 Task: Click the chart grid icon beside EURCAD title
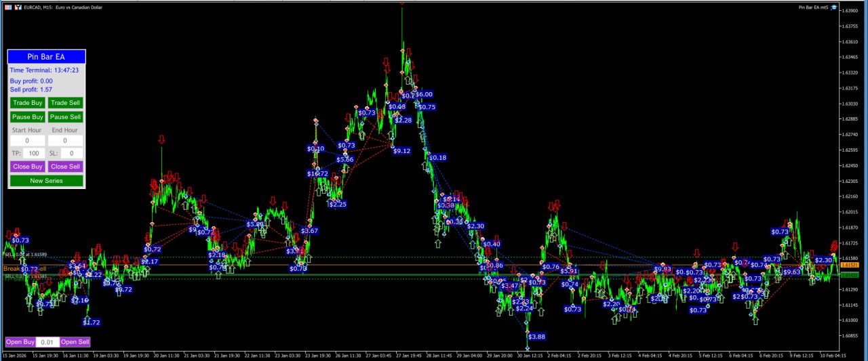click(x=7, y=7)
